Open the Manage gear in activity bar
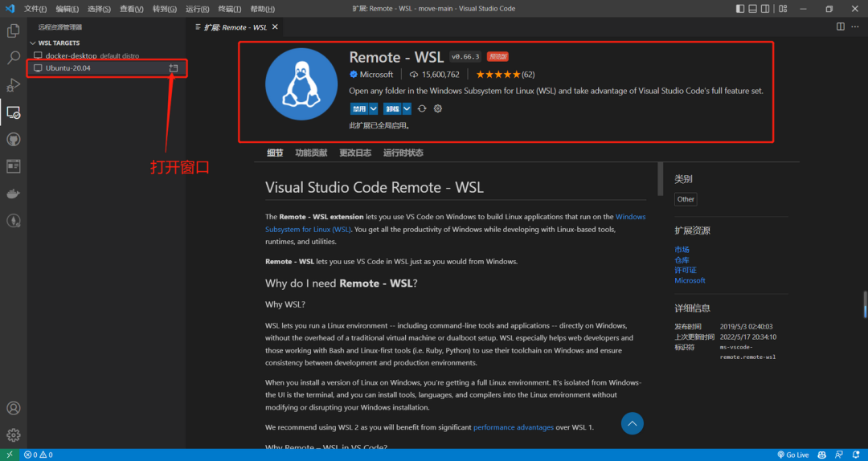The height and width of the screenshot is (461, 868). [x=14, y=434]
